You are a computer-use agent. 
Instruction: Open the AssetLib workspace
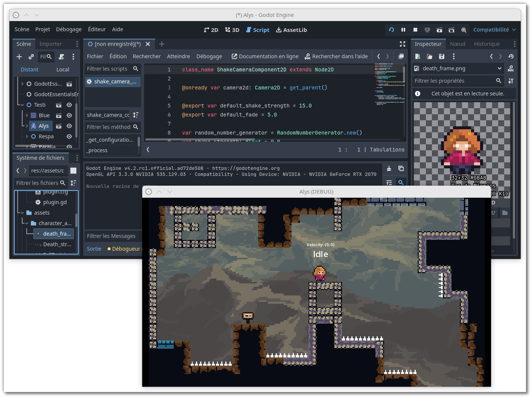[x=292, y=30]
